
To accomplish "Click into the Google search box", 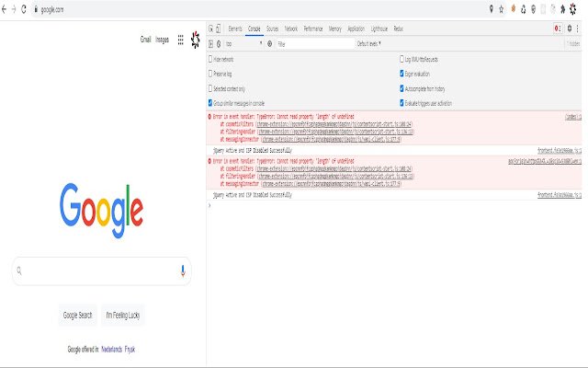I will coord(102,270).
